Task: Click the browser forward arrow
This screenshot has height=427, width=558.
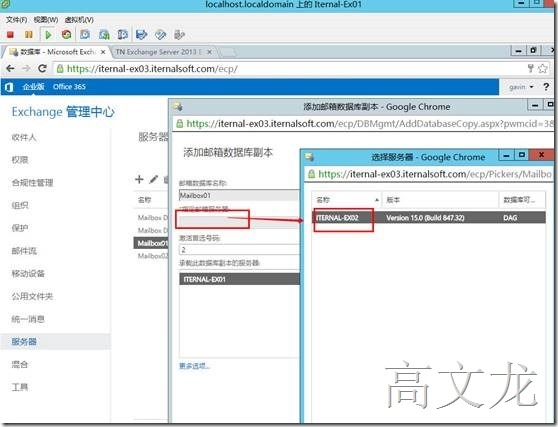Action: tap(26, 68)
